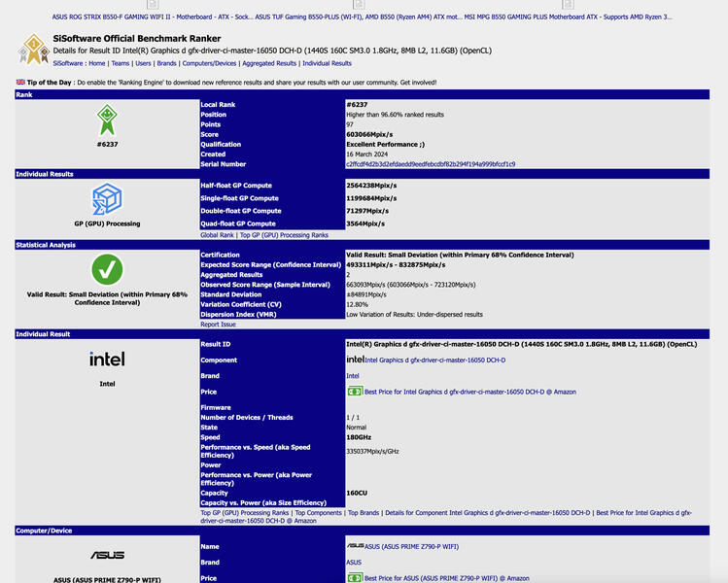Click the green valid result checkmark icon
728x583 pixels.
[107, 269]
